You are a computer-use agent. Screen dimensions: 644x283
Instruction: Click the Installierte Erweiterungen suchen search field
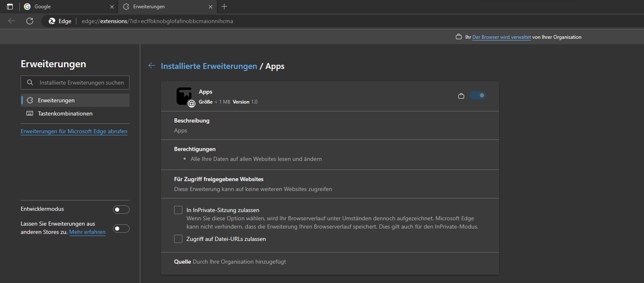coord(81,83)
